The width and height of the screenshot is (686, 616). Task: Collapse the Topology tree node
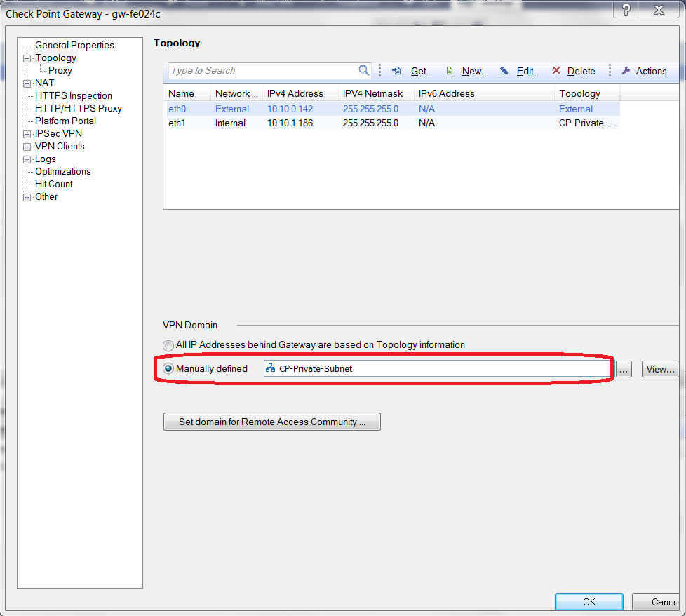[27, 58]
